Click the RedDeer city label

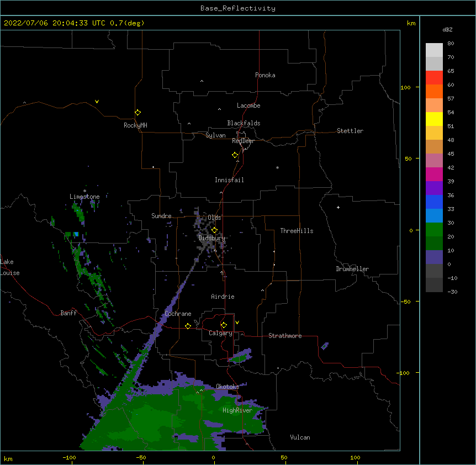[x=243, y=141]
